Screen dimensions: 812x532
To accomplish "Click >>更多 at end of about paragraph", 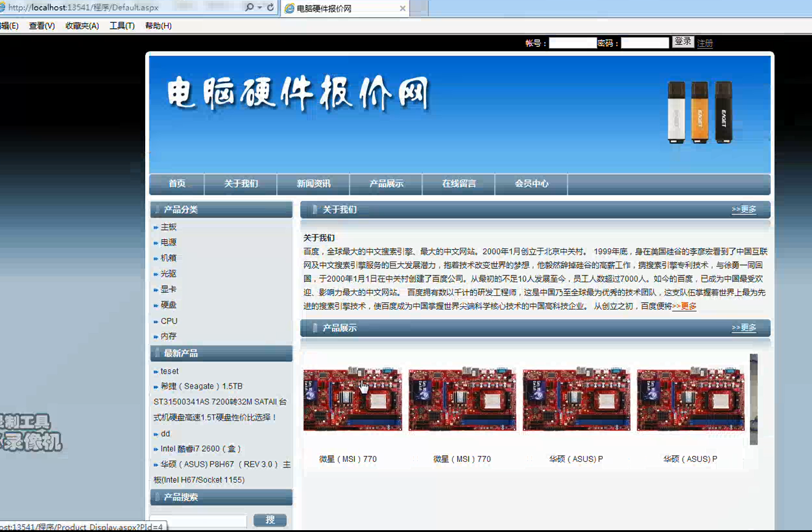I will coord(684,306).
